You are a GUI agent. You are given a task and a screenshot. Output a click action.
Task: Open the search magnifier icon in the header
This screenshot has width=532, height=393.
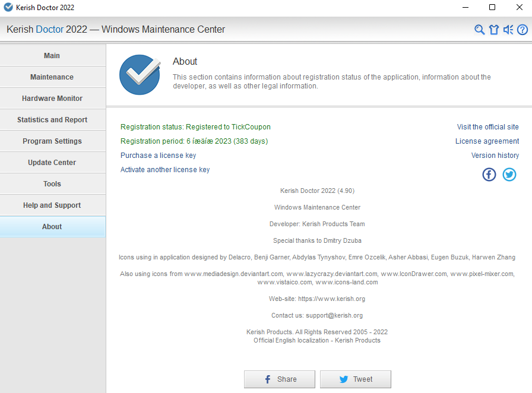coord(479,30)
